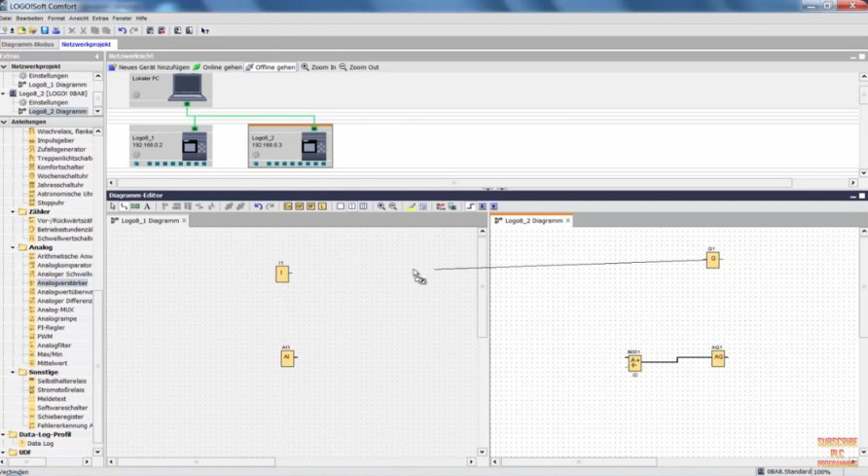The image size is (868, 476).
Task: Collapse the Analog folder in tree
Action: click(13, 247)
